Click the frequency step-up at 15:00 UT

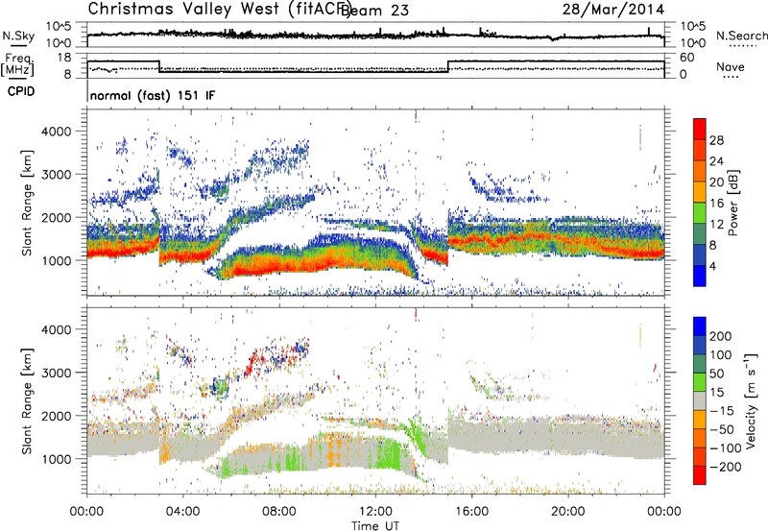click(448, 66)
